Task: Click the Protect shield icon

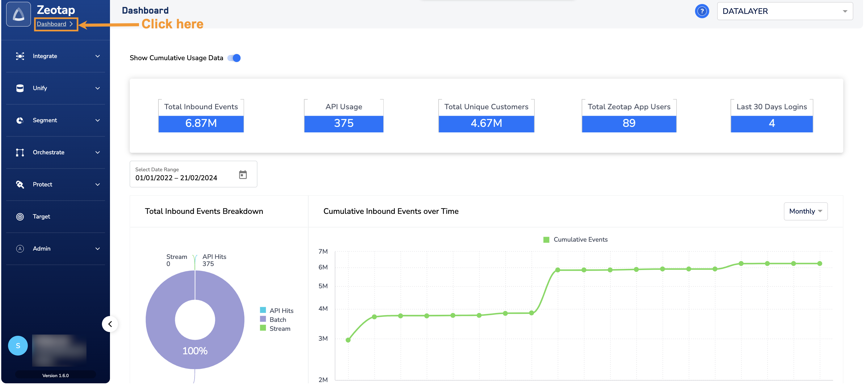Action: click(20, 185)
